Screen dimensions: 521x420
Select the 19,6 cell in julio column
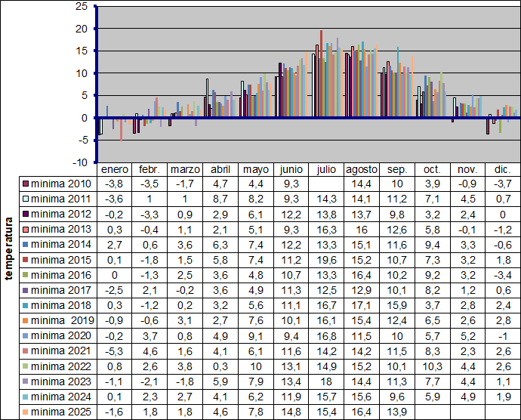[327, 260]
